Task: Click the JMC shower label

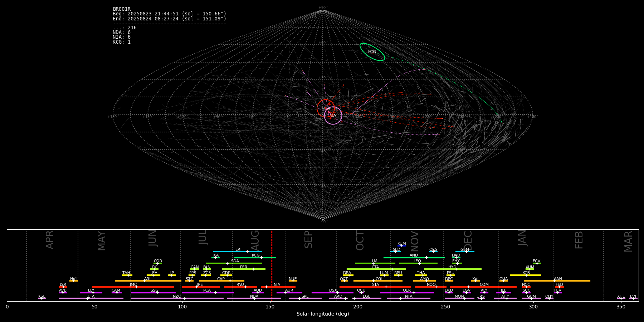Action: coord(133,285)
